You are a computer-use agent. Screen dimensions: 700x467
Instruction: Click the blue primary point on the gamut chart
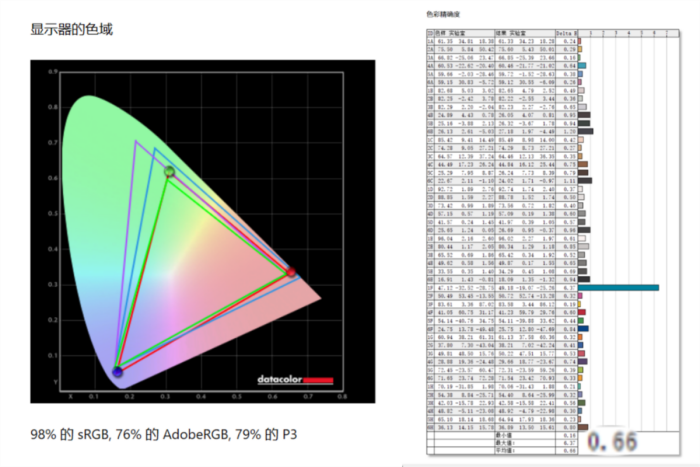pyautogui.click(x=117, y=372)
